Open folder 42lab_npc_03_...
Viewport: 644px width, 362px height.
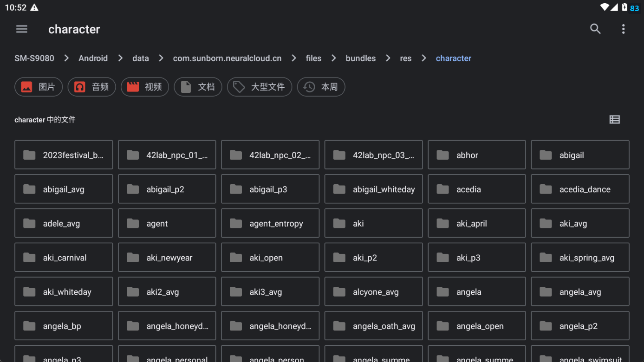(x=374, y=155)
